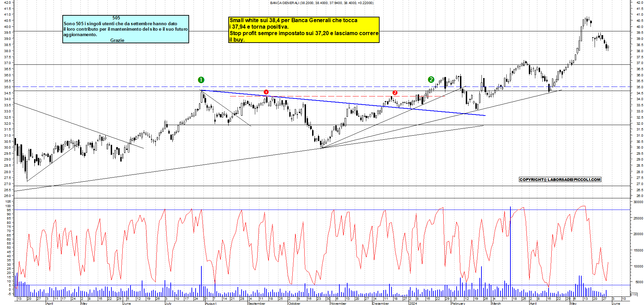The height and width of the screenshot is (305, 644).
Task: Click the red circle marker numbered 2
Action: pyautogui.click(x=395, y=93)
